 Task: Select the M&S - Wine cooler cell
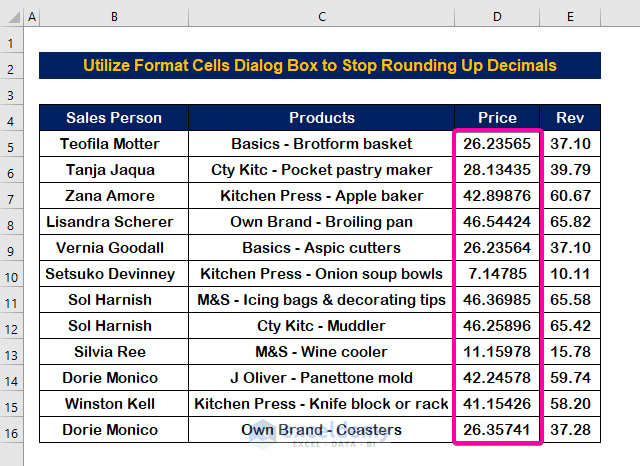point(321,352)
